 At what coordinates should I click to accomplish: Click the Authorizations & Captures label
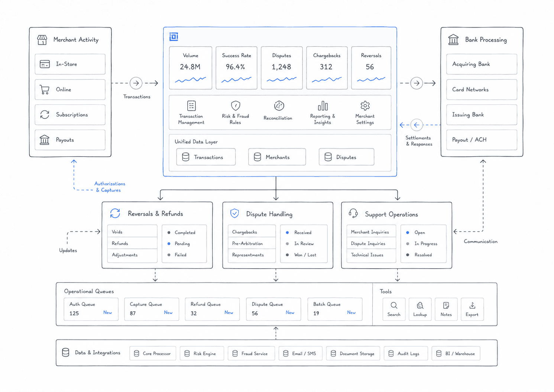click(x=110, y=187)
